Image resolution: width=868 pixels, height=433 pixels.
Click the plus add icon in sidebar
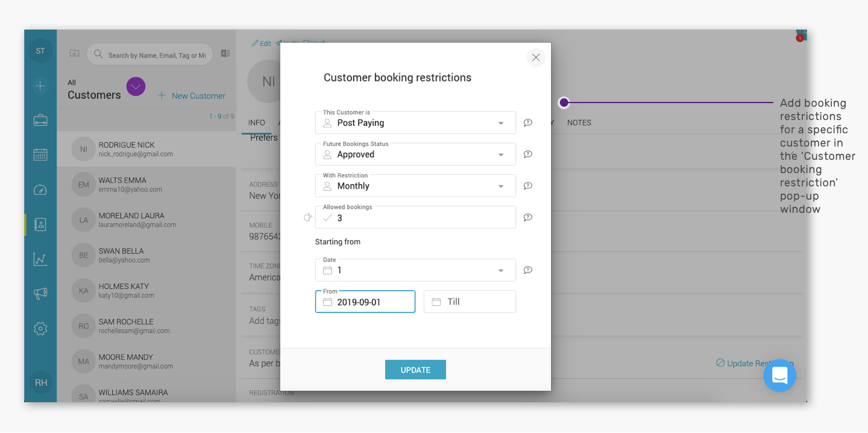pos(40,86)
